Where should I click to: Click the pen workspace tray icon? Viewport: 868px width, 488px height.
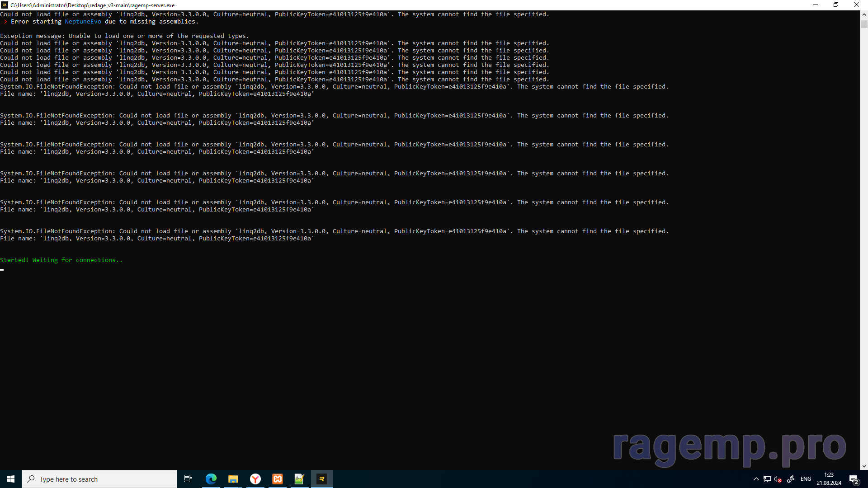pos(791,479)
